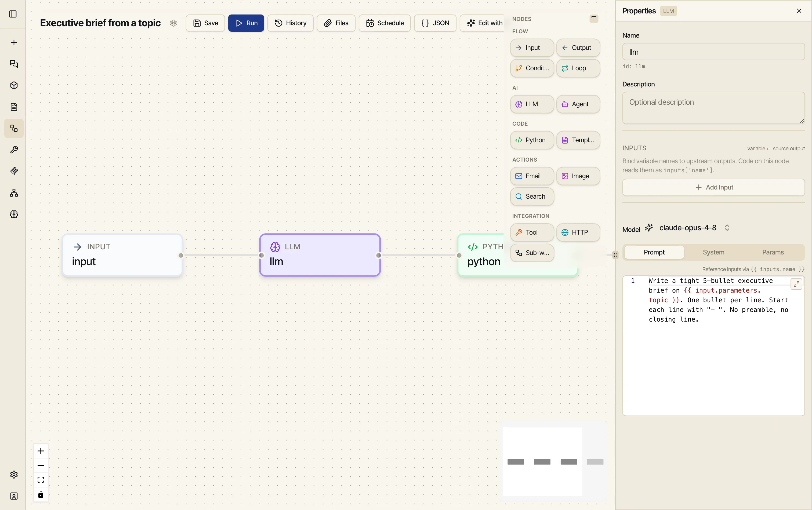Switch to the System tab
Image resolution: width=812 pixels, height=510 pixels.
point(713,253)
